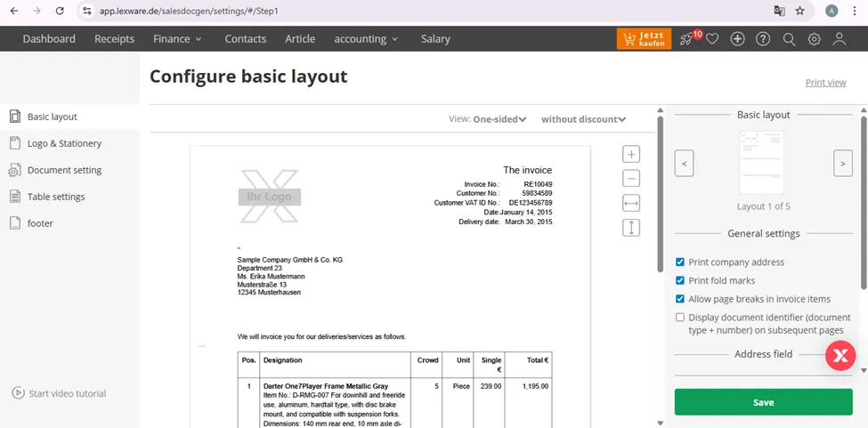Go to next layout arrow
Image resolution: width=868 pixels, height=428 pixels.
pos(843,163)
